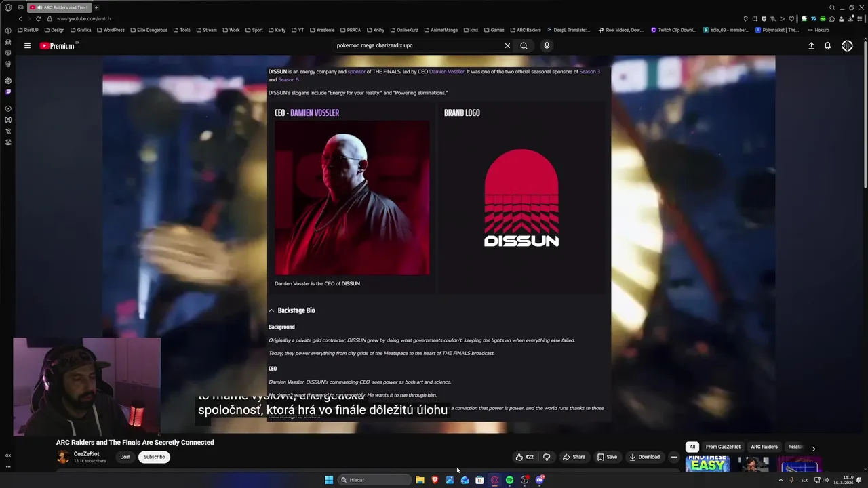Screen dimensions: 868x488
Task: Like the video with 422 likes
Action: (524, 457)
